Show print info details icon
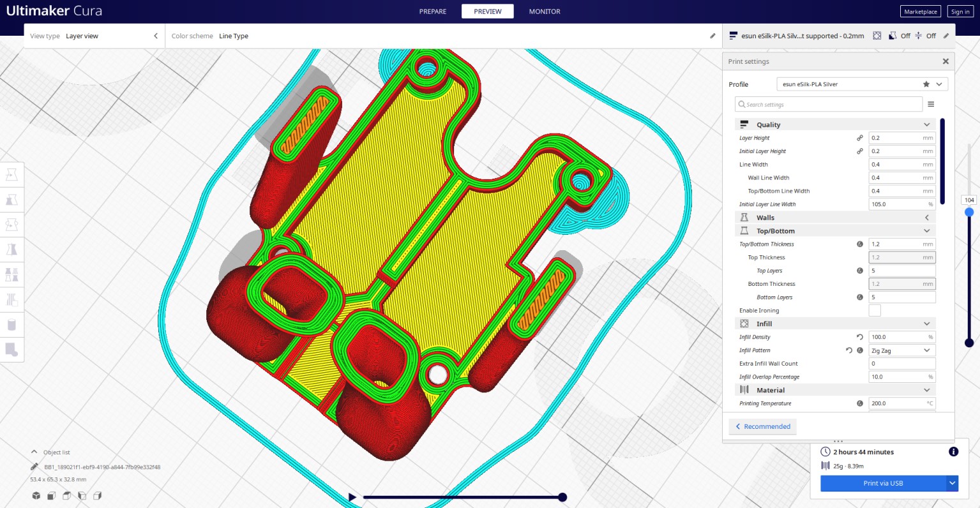Image resolution: width=980 pixels, height=508 pixels. [x=953, y=452]
